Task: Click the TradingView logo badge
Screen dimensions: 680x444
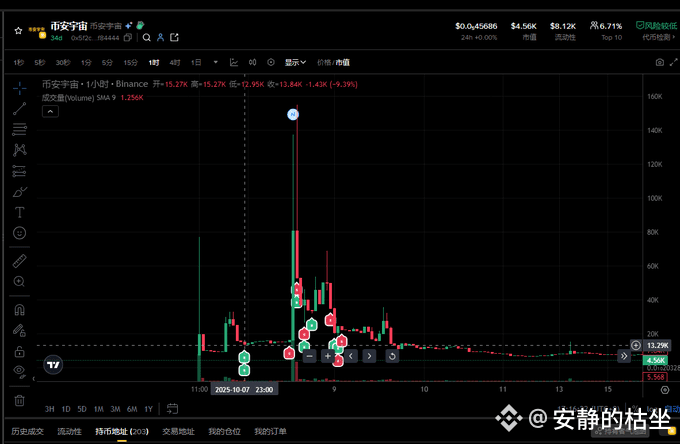Action: click(x=53, y=365)
